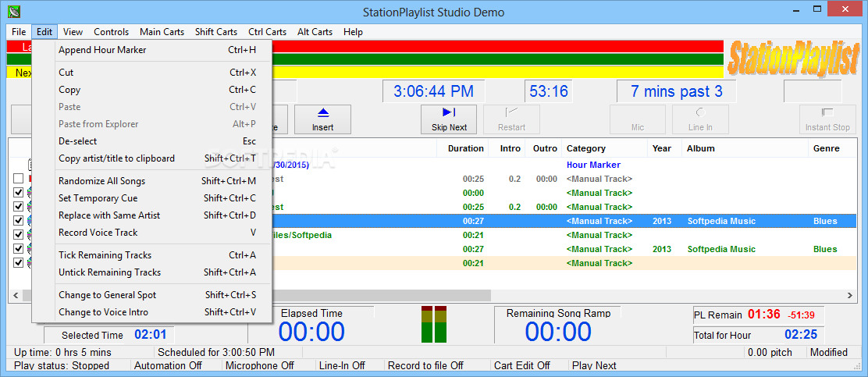The width and height of the screenshot is (868, 377).
Task: Open the Shift Carts menu
Action: click(216, 31)
